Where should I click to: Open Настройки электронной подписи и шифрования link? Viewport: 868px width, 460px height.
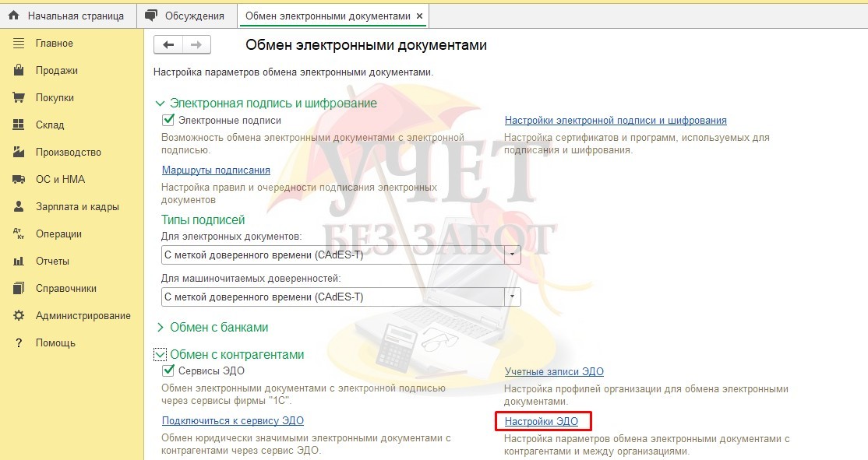pos(616,120)
